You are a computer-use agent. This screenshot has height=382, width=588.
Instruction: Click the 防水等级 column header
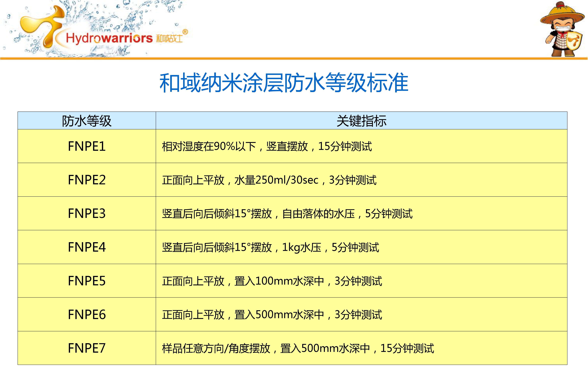[87, 121]
